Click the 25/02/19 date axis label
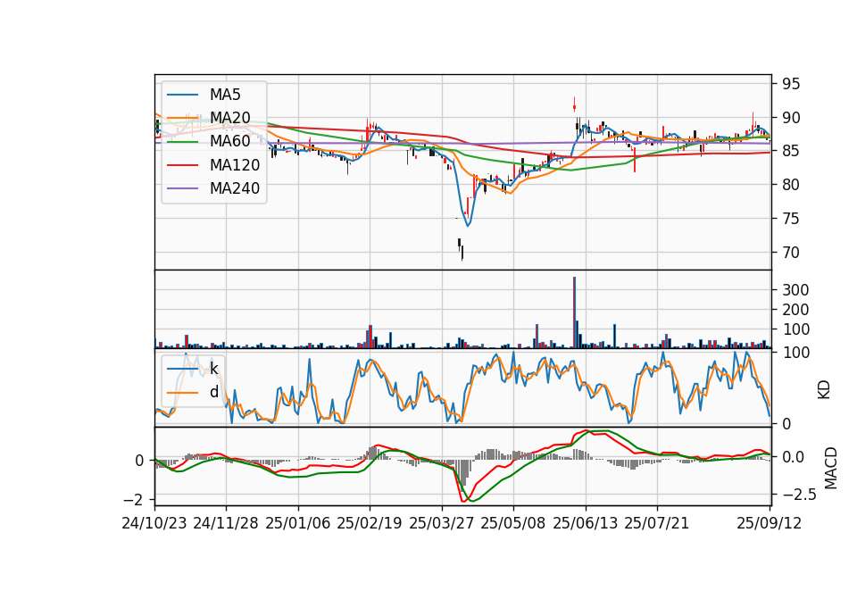The width and height of the screenshot is (857, 616). coord(370,524)
